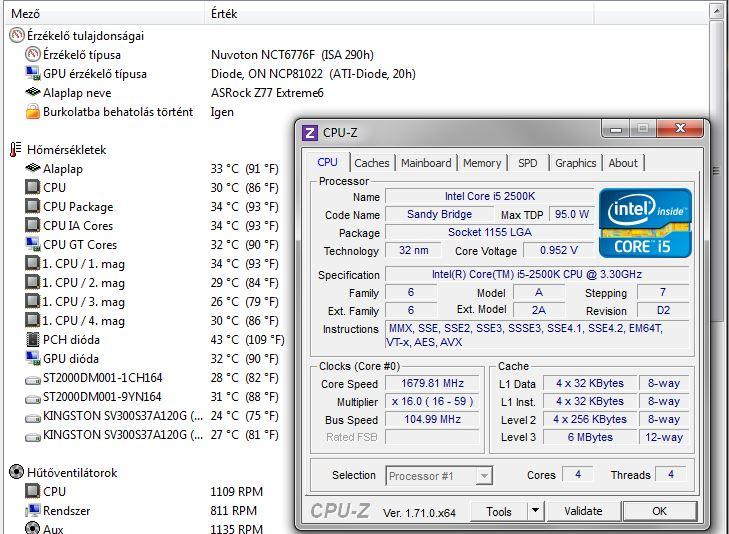
Task: Click the chip icon of CPU Package
Action: (33, 206)
